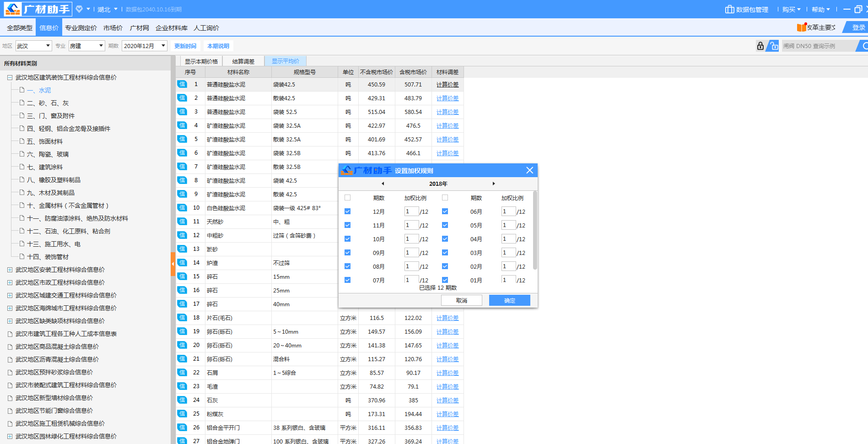868x444 pixels.
Task: Click the 信 icon for row 5
Action: (x=182, y=139)
